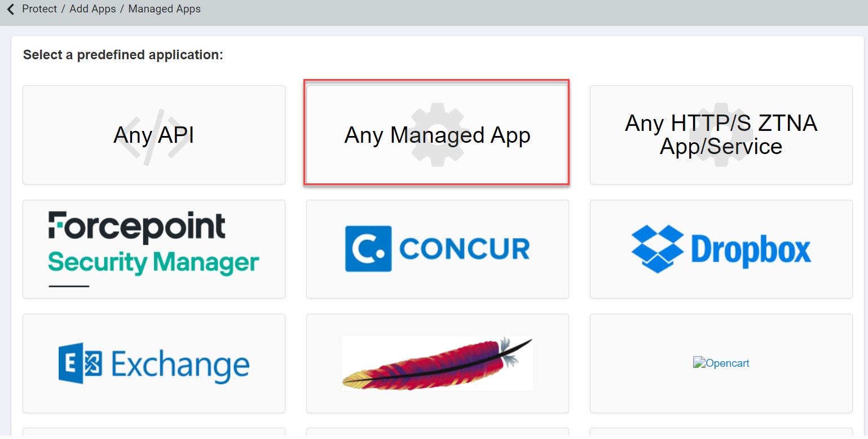Choose the highlighted Any Managed App option

tap(437, 134)
